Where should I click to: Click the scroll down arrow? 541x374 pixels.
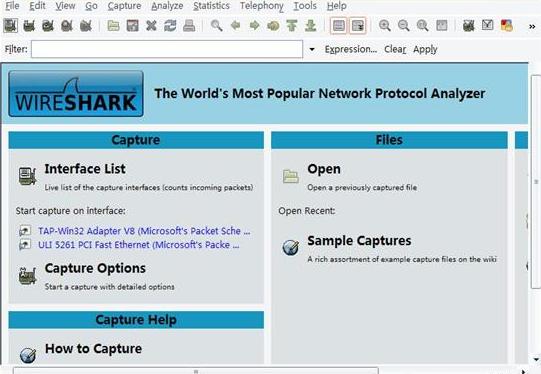coord(536,360)
